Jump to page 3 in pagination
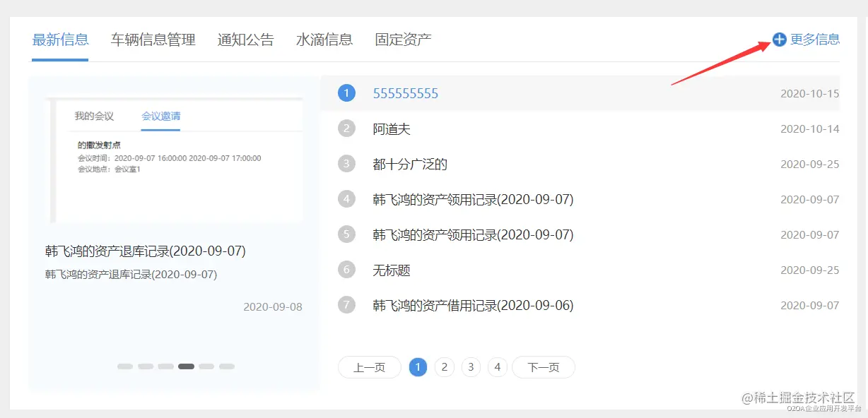The image size is (868, 418). click(x=471, y=367)
